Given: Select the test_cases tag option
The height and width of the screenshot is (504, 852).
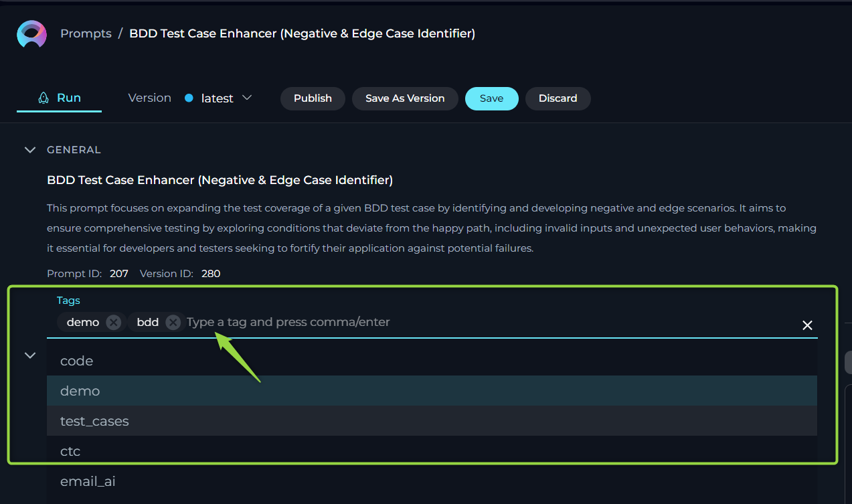Looking at the screenshot, I should (432, 421).
